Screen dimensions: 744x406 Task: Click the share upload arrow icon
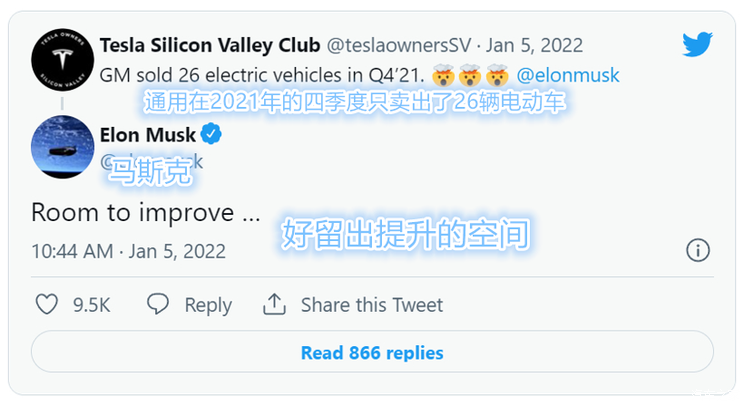click(x=275, y=304)
